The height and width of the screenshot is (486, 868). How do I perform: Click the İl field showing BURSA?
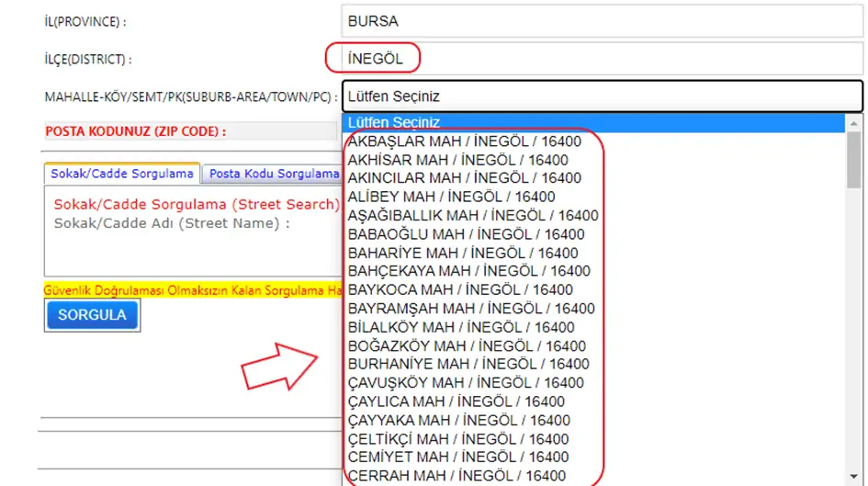click(x=602, y=21)
